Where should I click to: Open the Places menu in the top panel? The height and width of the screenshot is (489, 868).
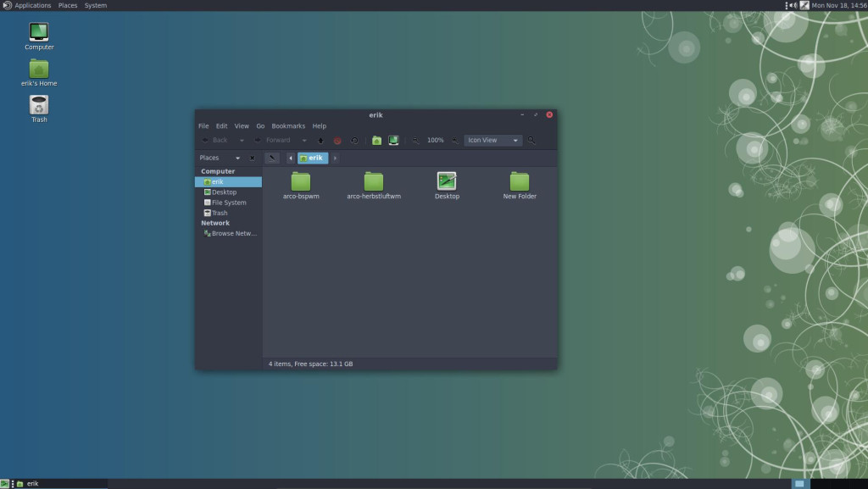coord(68,6)
